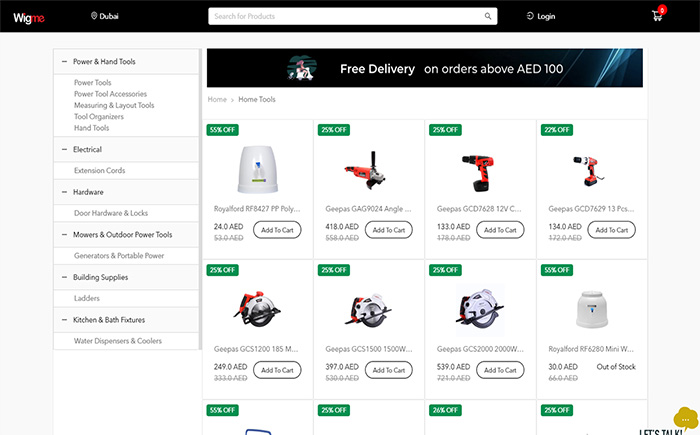Click the Search for Products field

point(345,16)
